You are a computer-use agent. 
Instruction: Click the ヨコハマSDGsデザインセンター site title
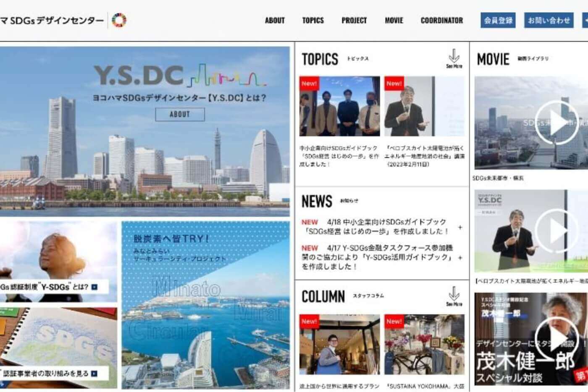(x=52, y=20)
